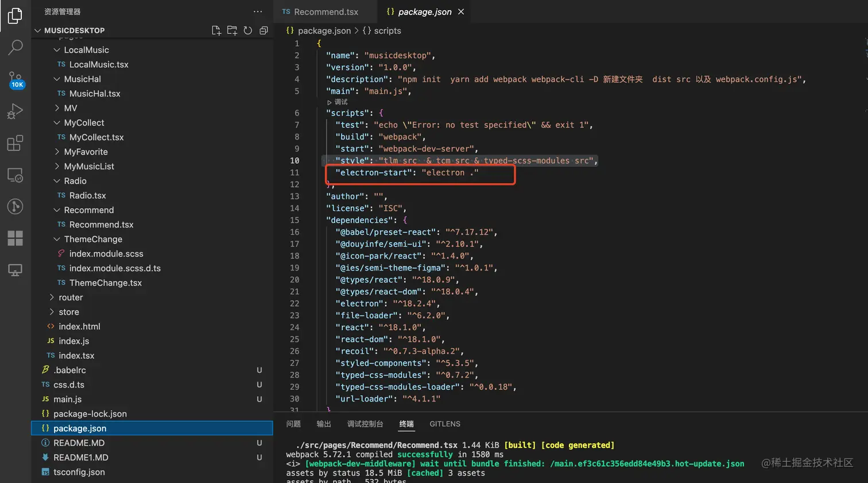Screen dimensions: 868x483
Task: Open the 调试控制台 panel tab
Action: [365, 424]
